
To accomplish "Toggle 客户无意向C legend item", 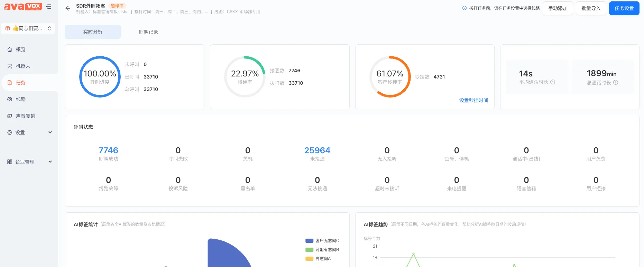I will [x=322, y=241].
